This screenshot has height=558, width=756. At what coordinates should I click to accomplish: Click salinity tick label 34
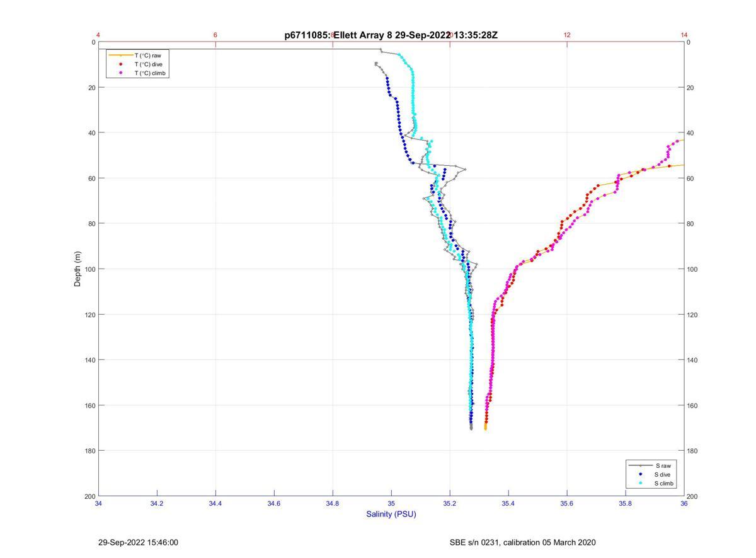point(98,503)
